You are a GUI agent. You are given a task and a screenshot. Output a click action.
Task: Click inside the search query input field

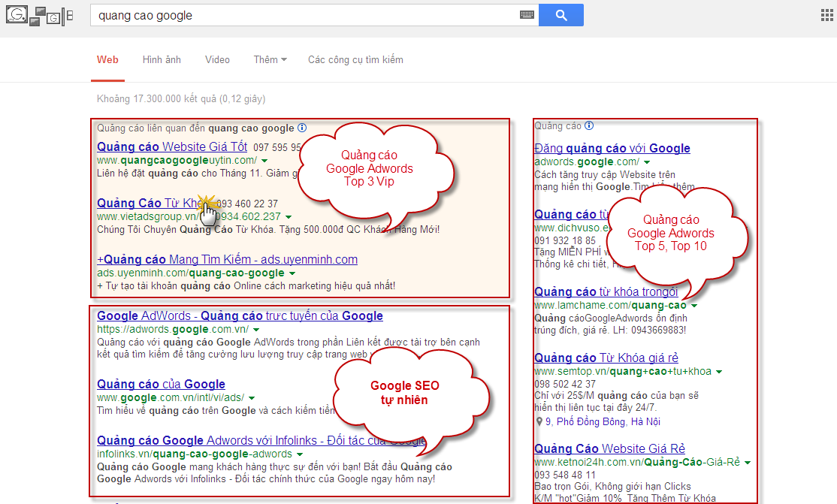[x=301, y=14]
